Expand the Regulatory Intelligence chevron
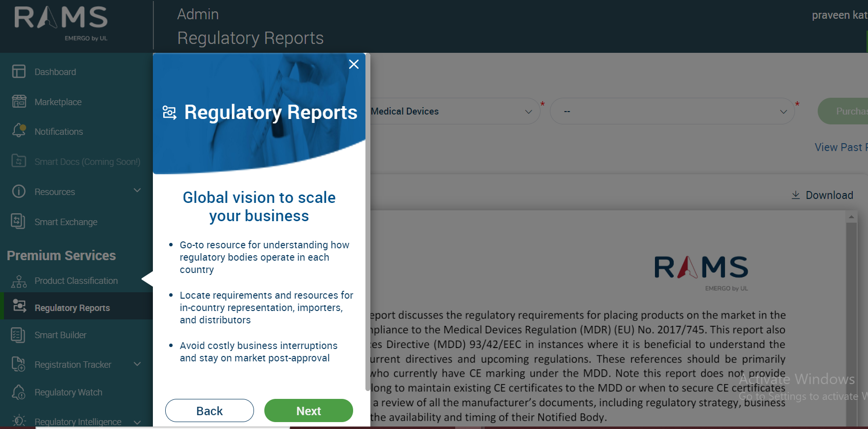Image resolution: width=868 pixels, height=429 pixels. coord(137,422)
